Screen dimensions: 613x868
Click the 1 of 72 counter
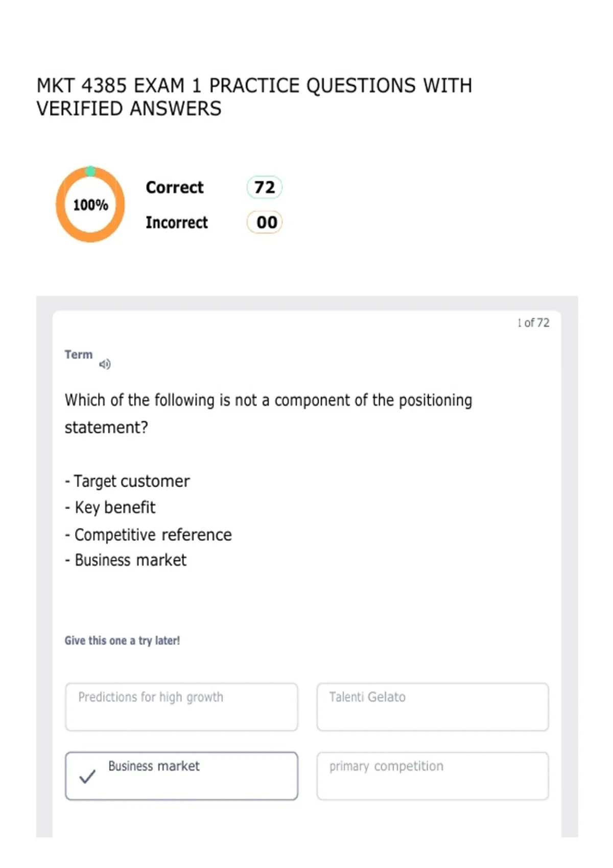click(x=533, y=323)
